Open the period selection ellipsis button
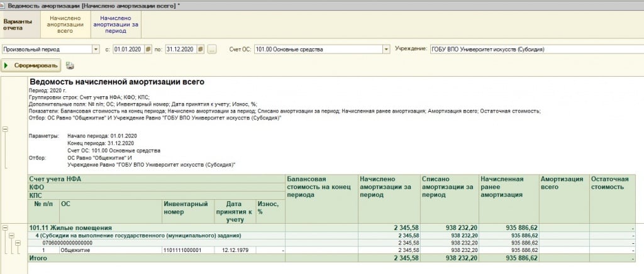This screenshot has height=274, width=644. 212,49
